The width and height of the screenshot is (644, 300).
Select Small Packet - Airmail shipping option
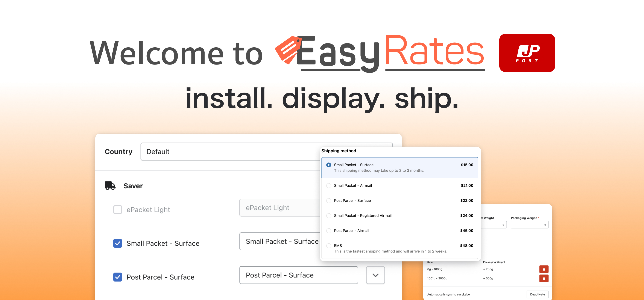328,185
